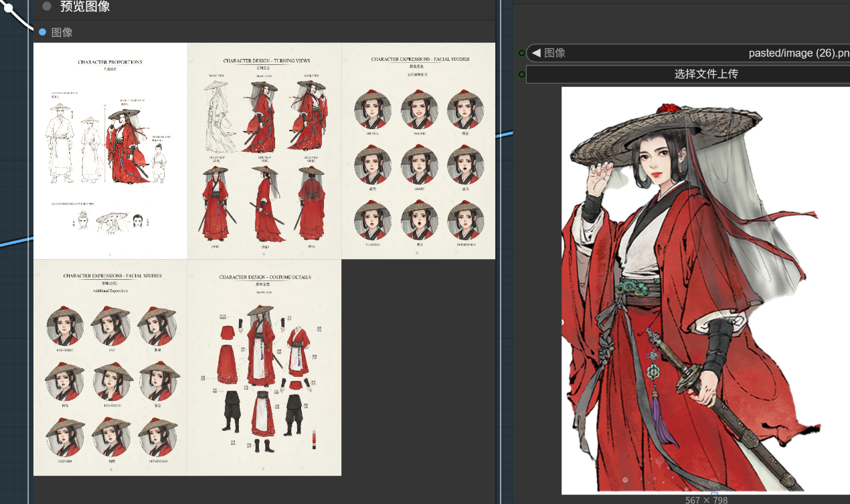Open the pasted/image (26).png file dropdown

(796, 53)
